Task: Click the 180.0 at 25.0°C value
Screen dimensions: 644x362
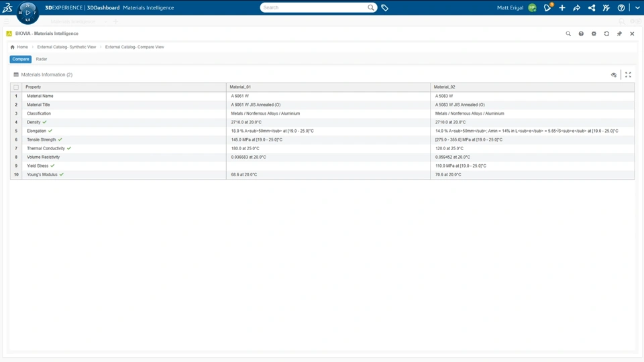Action: point(246,149)
